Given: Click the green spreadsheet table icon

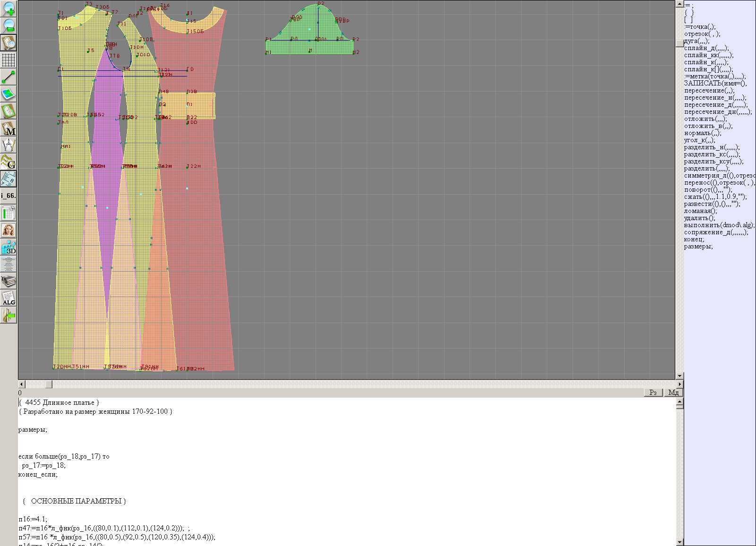Looking at the screenshot, I should tap(9, 213).
